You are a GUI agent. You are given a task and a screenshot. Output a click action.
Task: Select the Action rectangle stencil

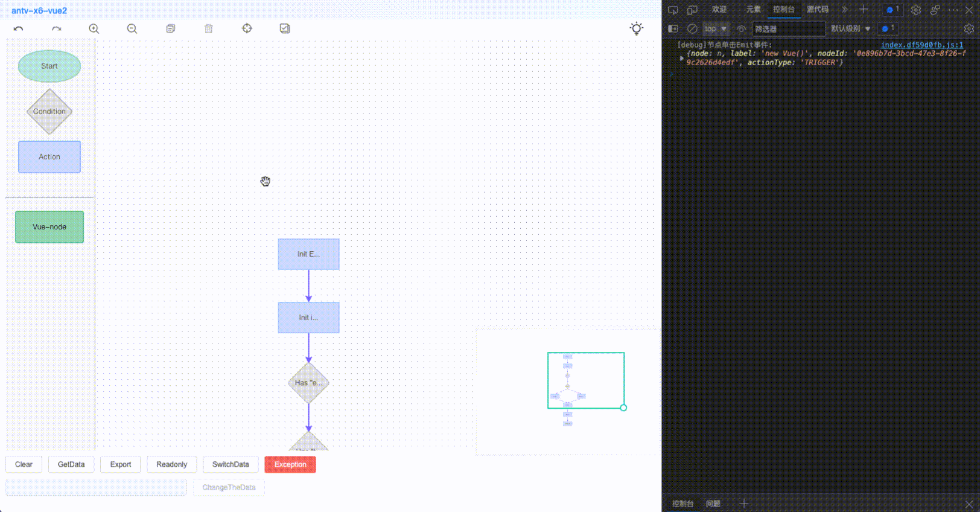(49, 157)
